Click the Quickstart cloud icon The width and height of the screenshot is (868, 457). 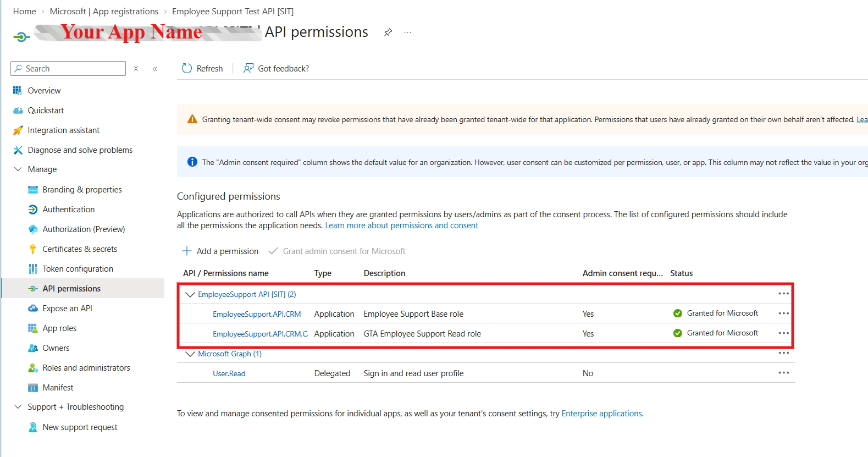click(18, 111)
